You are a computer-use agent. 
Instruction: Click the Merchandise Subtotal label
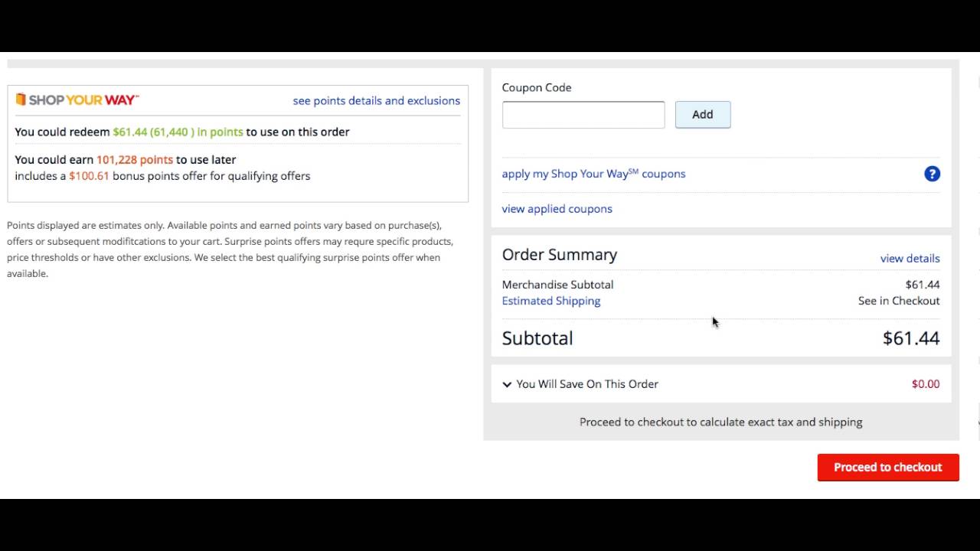coord(557,285)
